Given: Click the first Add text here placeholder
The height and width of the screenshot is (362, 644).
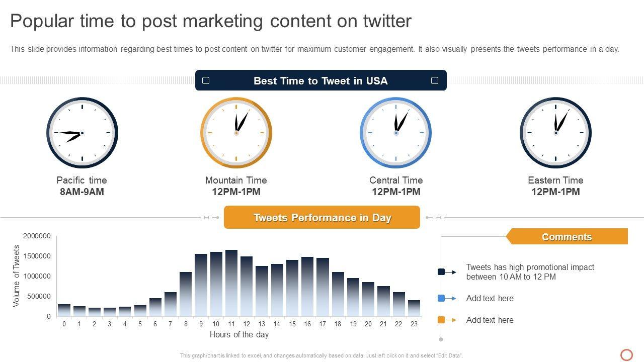Looking at the screenshot, I should point(490,298).
